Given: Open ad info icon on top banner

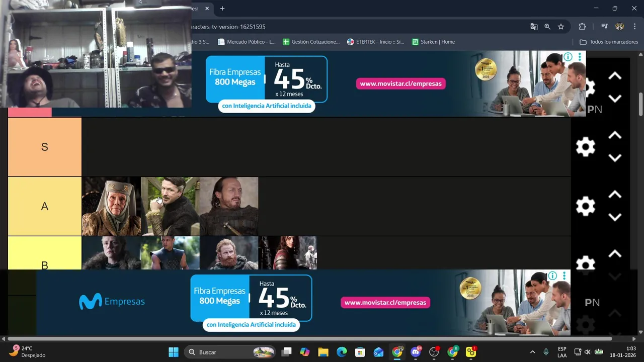Looking at the screenshot, I should click(x=568, y=57).
